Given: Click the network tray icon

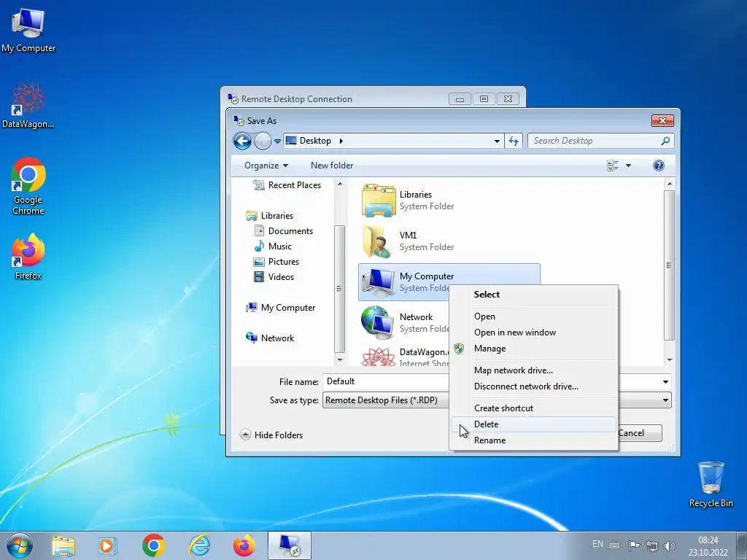Looking at the screenshot, I should point(651,545).
